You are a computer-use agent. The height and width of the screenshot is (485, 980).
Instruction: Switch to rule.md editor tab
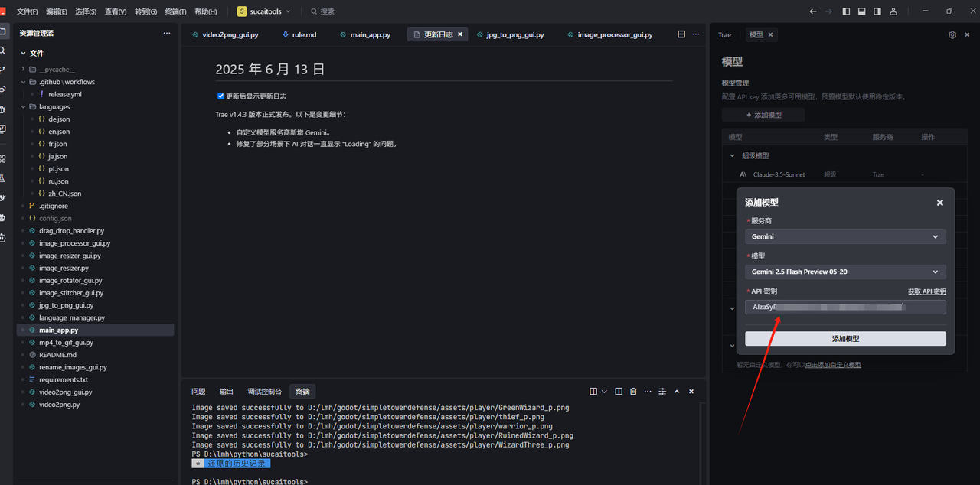(299, 34)
